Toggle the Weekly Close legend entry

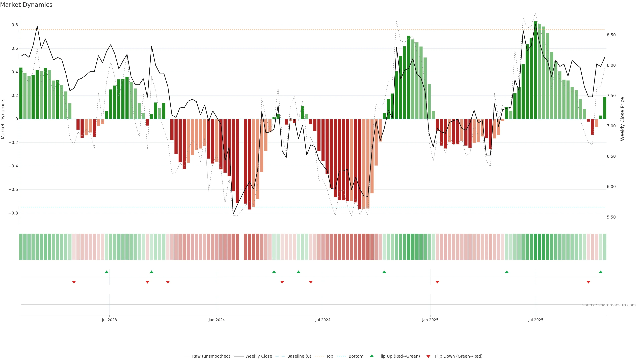pos(258,356)
